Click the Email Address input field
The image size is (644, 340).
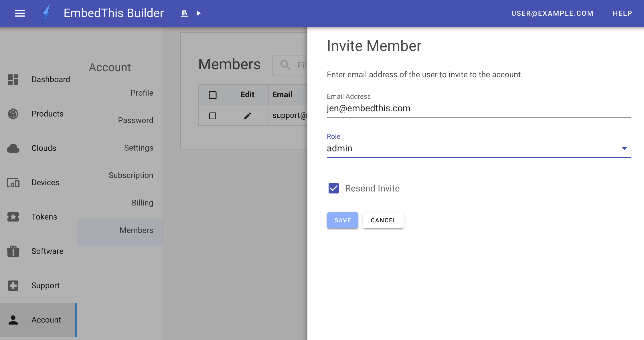(479, 108)
